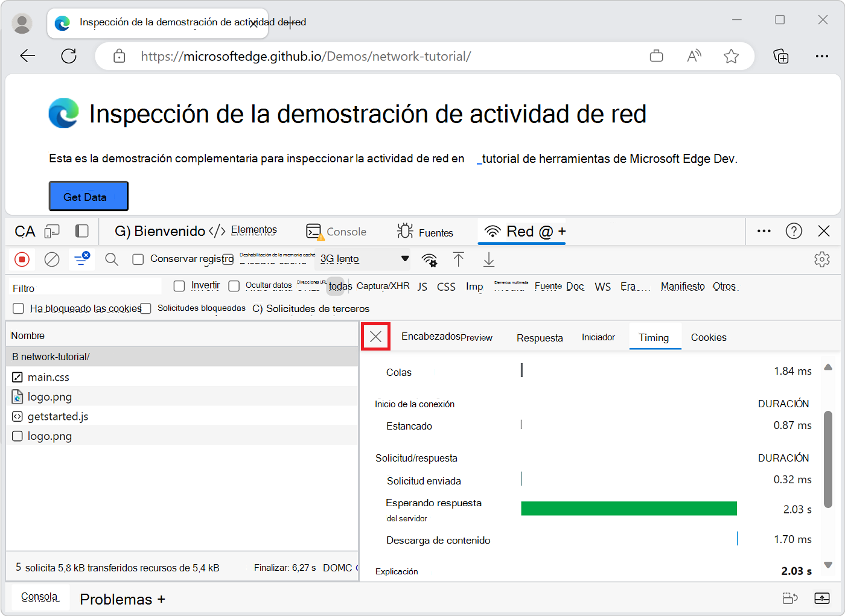View site information via the lock icon
The height and width of the screenshot is (616, 845).
point(120,56)
